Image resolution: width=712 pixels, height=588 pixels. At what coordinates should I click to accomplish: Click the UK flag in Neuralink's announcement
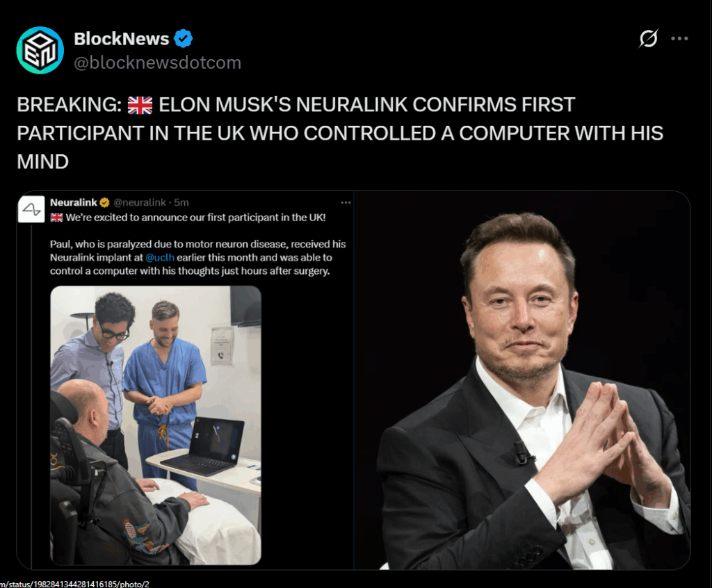coord(57,218)
